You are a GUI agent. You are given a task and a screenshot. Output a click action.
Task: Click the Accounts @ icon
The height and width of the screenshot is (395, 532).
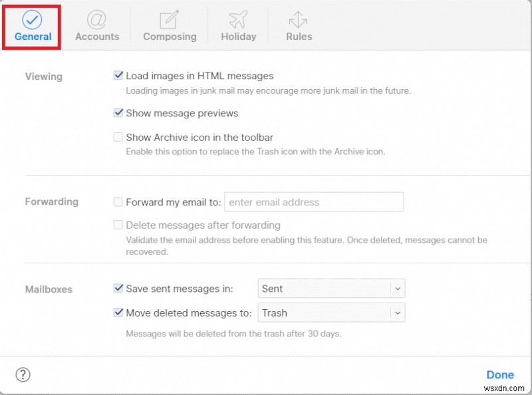(97, 19)
